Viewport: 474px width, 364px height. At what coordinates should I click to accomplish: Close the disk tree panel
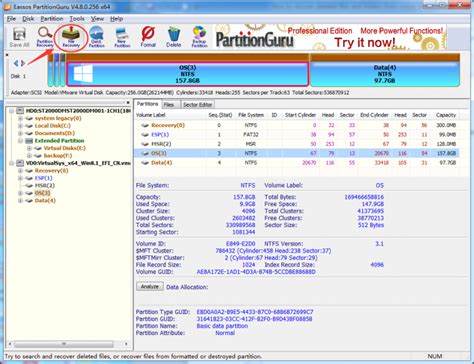pyautogui.click(x=128, y=103)
